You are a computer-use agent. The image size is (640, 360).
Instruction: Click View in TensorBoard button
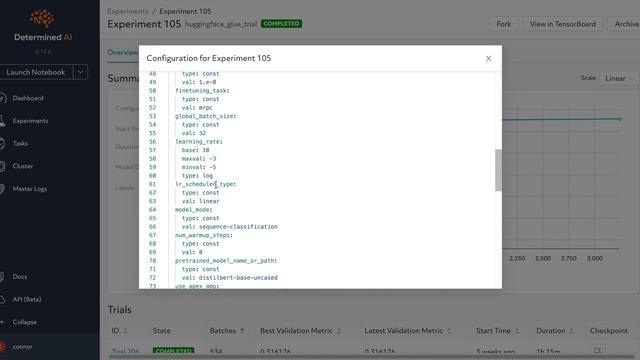[562, 24]
